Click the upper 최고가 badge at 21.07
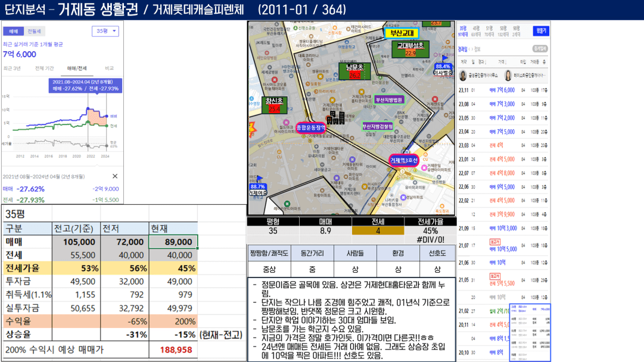This screenshot has width=644, height=362. tap(495, 242)
